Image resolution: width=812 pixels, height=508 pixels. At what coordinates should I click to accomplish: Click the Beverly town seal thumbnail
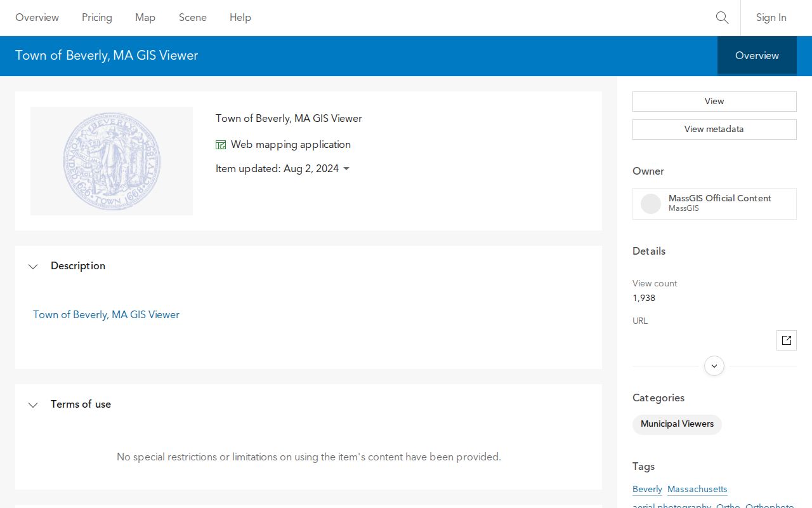pyautogui.click(x=112, y=161)
